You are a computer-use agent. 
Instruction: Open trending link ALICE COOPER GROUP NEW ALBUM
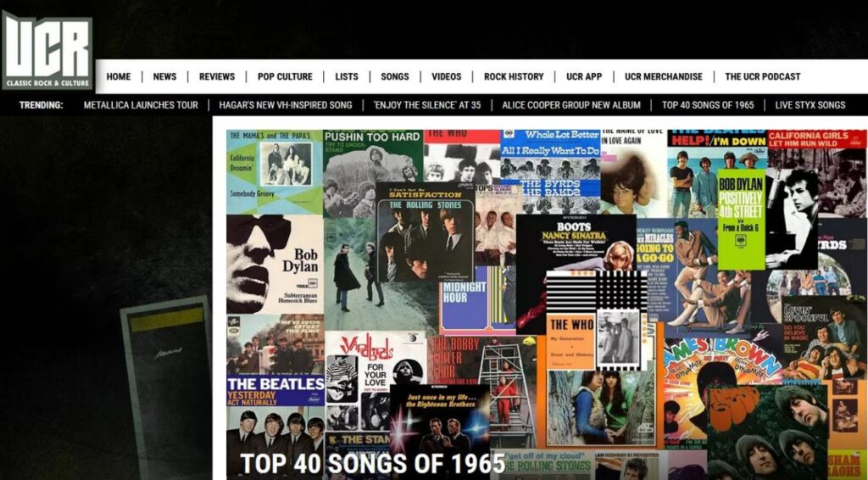[x=571, y=105]
